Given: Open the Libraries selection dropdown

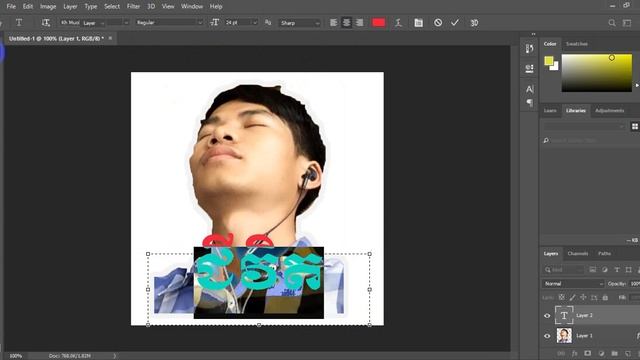Looking at the screenshot, I should coord(584,127).
